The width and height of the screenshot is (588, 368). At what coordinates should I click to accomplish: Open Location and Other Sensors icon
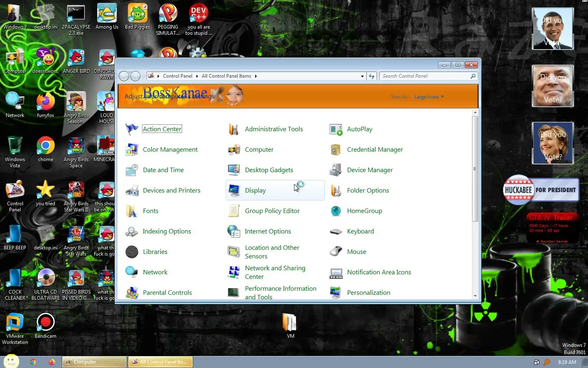point(234,252)
